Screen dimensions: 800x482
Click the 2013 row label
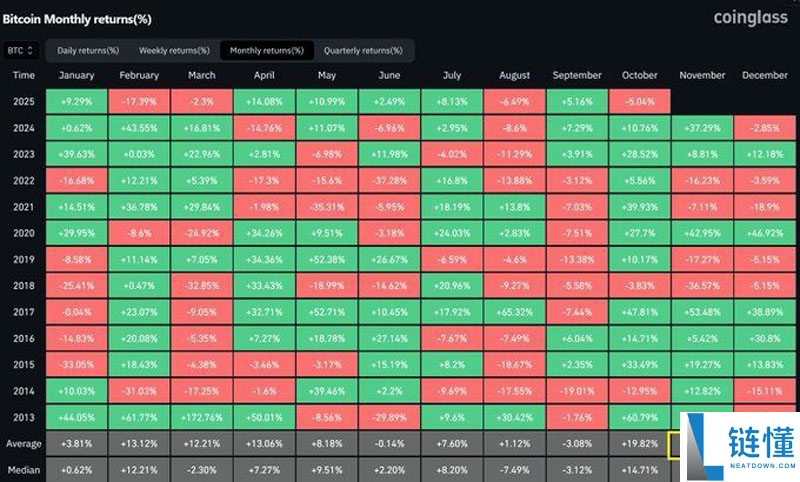pos(23,417)
